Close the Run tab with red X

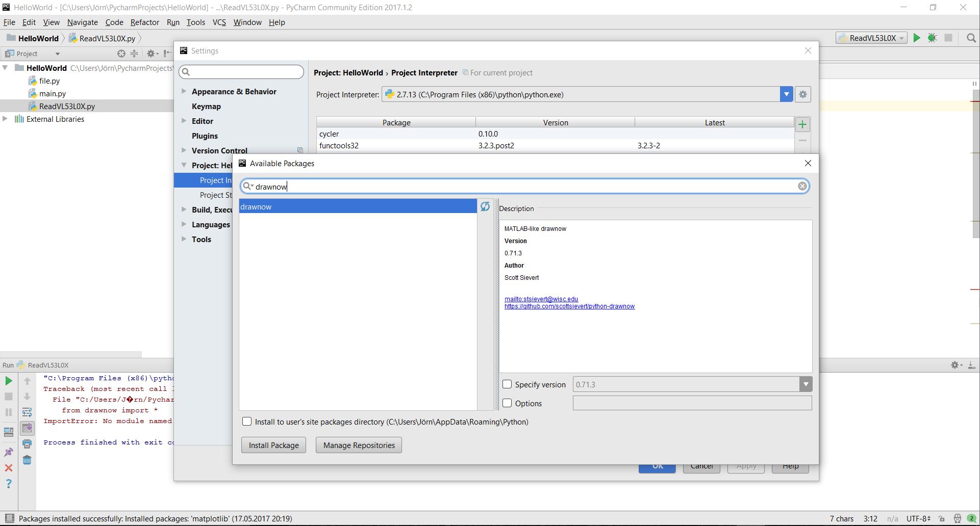click(9, 467)
